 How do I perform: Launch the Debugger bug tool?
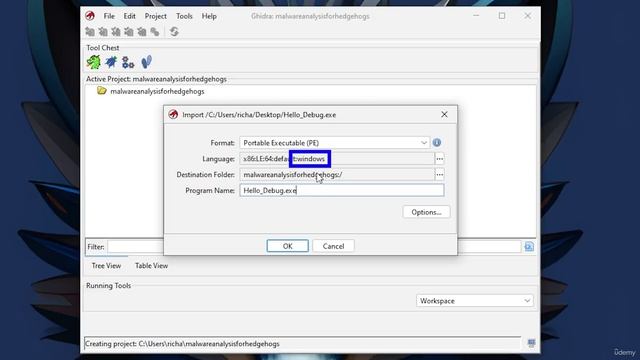[111, 62]
